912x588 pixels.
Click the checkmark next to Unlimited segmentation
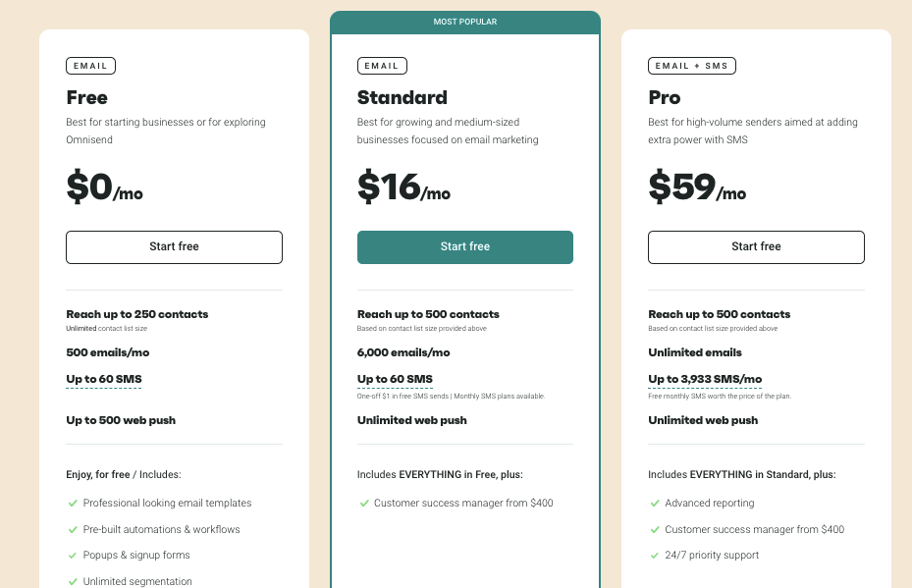pyautogui.click(x=73, y=580)
